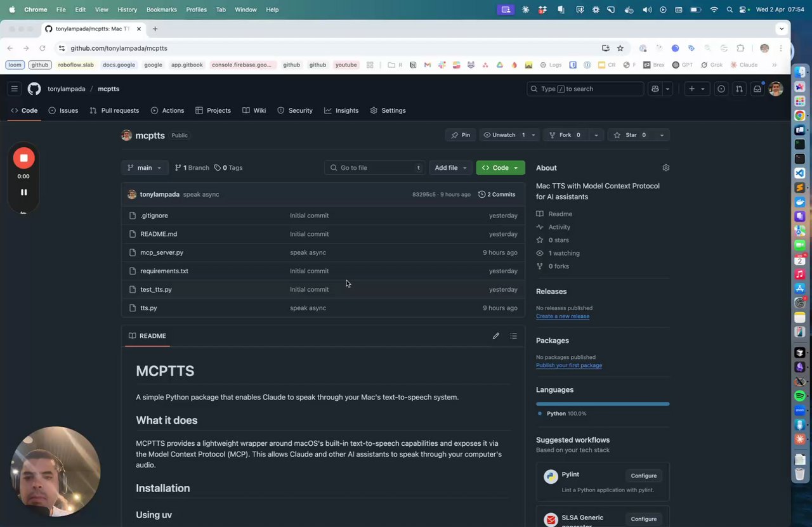Pause the Loom recording

tap(23, 192)
